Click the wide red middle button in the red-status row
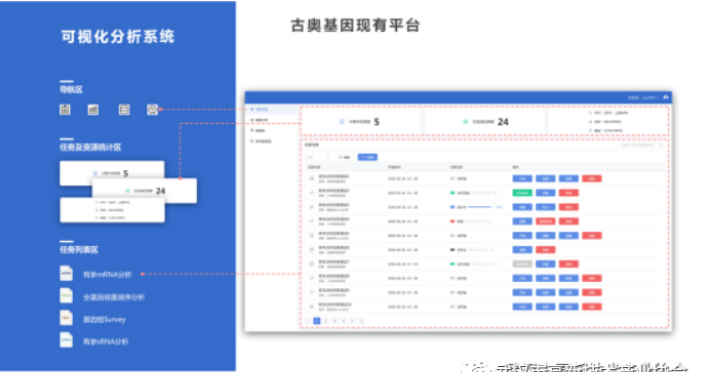 click(545, 221)
